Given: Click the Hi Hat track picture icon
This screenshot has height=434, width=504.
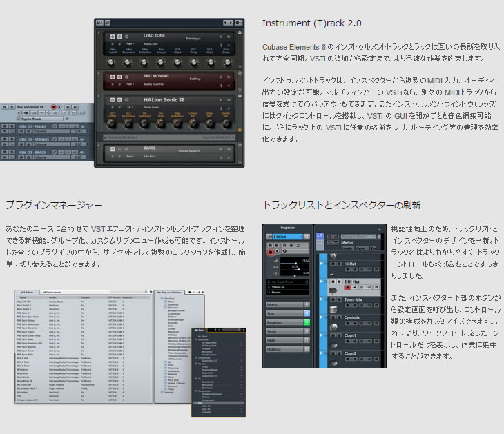Looking at the screenshot, I should (333, 274).
